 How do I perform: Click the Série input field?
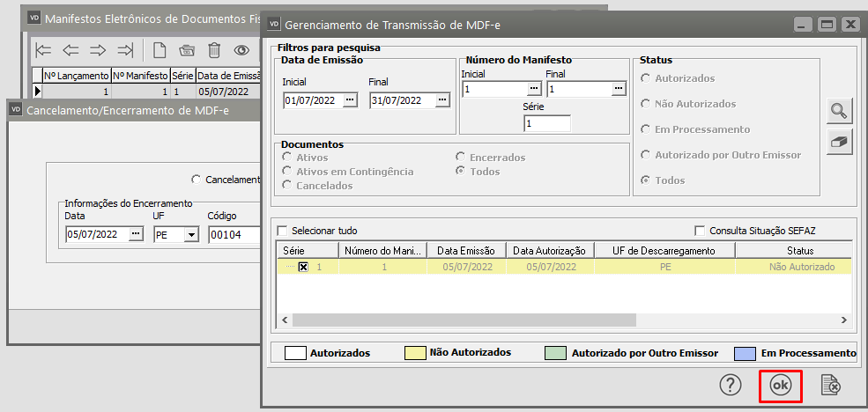tap(546, 124)
